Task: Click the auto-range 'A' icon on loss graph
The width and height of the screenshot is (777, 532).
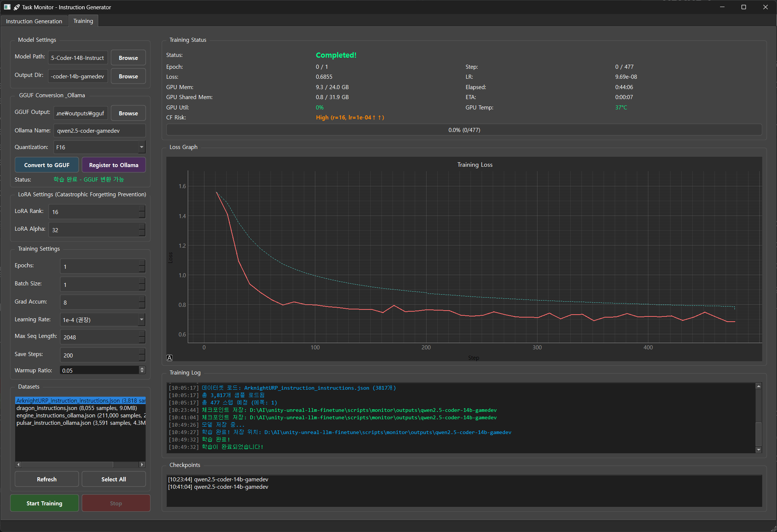Action: [169, 358]
